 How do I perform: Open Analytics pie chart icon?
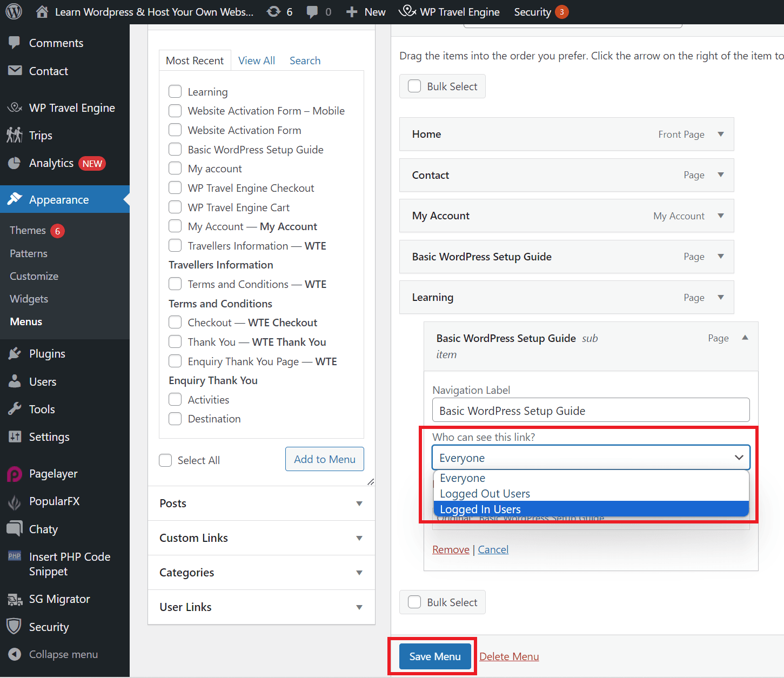coord(15,163)
